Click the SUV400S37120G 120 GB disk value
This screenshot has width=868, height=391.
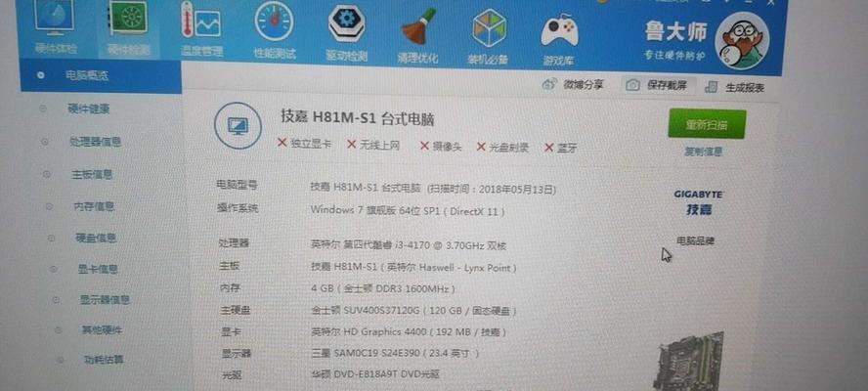click(x=412, y=311)
